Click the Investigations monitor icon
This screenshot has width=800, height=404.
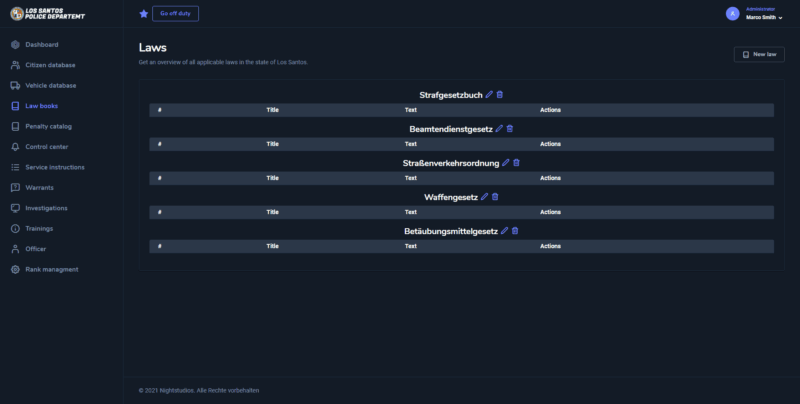pyautogui.click(x=15, y=208)
